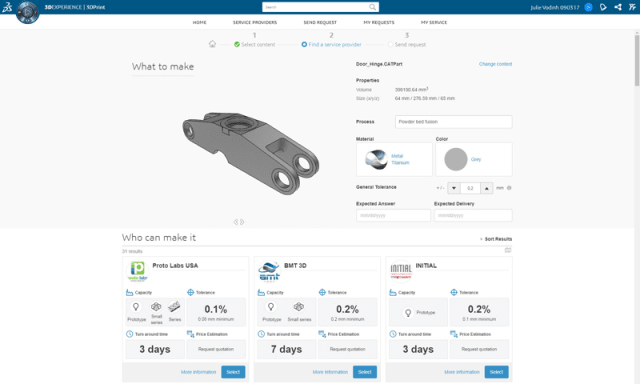This screenshot has height=384, width=640.
Task: Open the blue user profile icon
Action: [x=588, y=7]
